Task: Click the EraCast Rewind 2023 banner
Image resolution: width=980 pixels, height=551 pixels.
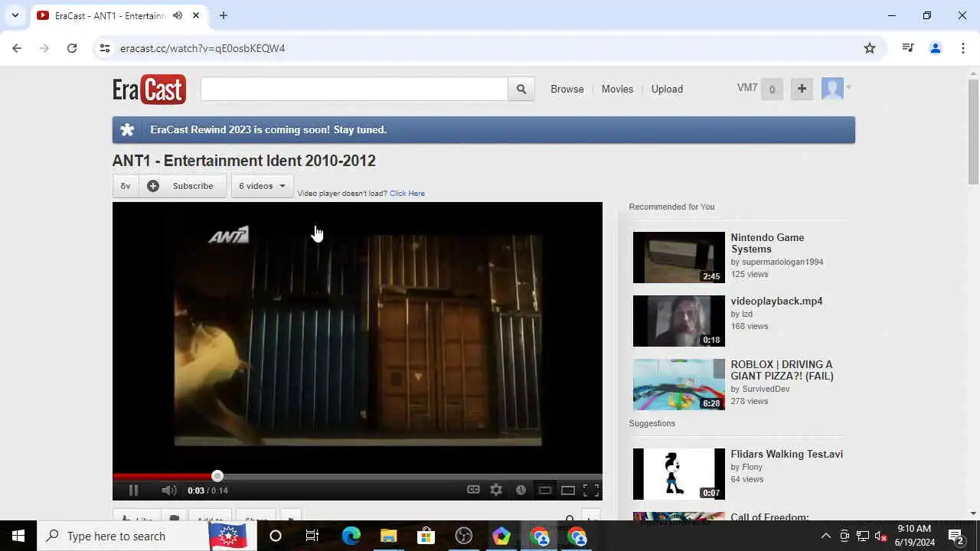Action: click(484, 130)
